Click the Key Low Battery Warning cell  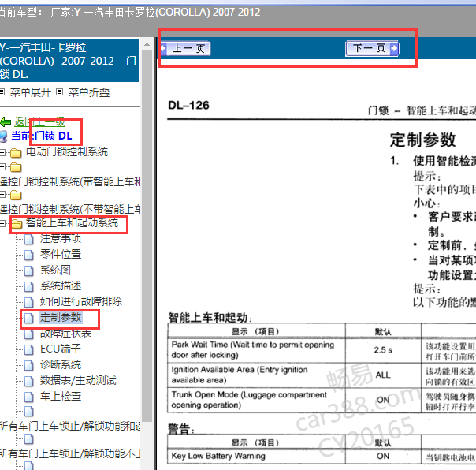[256, 456]
